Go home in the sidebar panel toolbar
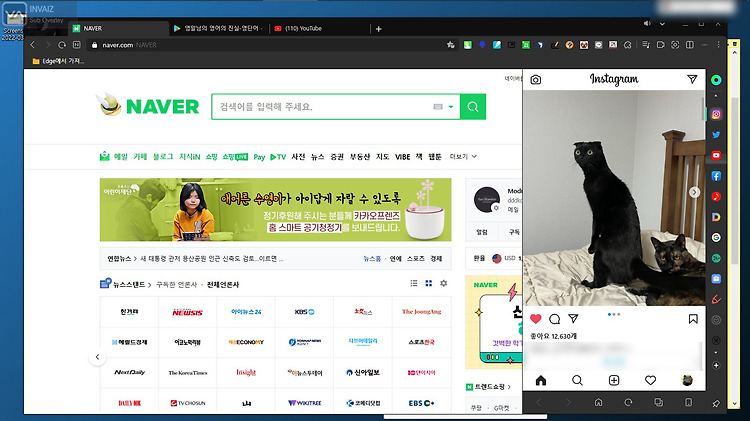750x421 pixels. 598,402
